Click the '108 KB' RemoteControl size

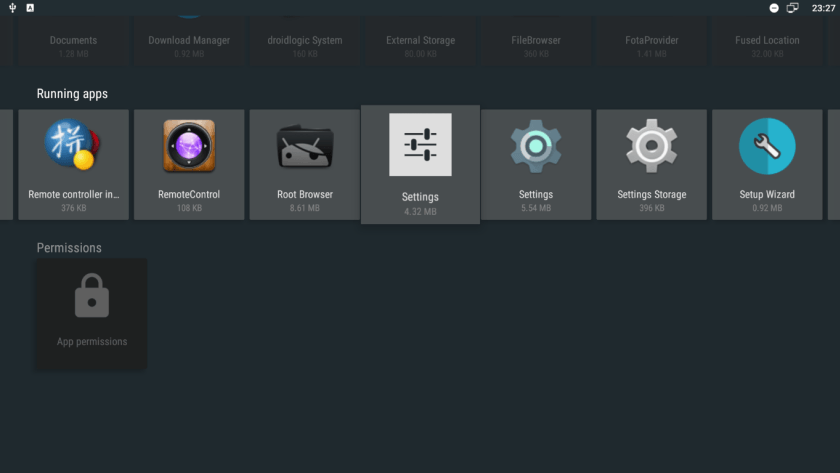point(189,208)
